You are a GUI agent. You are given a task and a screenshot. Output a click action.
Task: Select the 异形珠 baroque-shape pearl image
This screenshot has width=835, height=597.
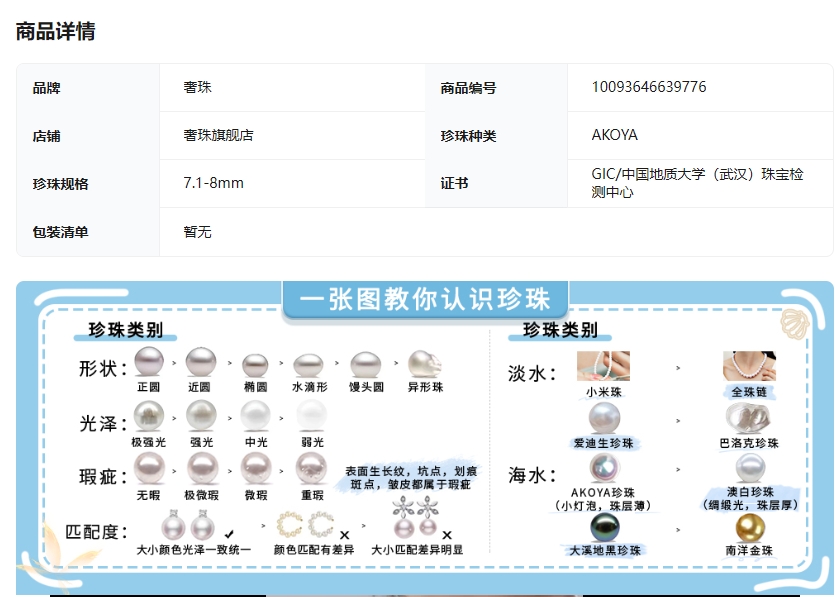(x=424, y=364)
